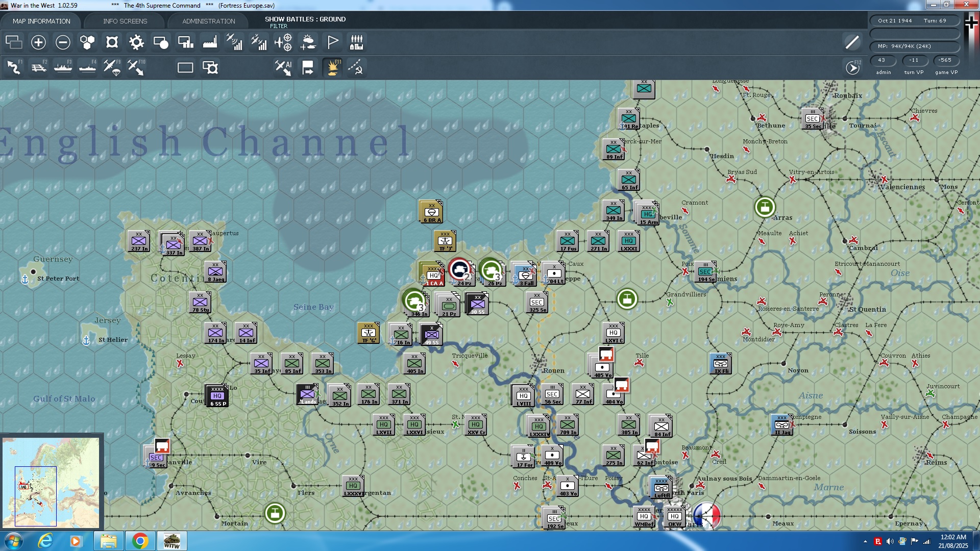This screenshot has height=551, width=980.
Task: Click the turn VP value -11
Action: (x=914, y=60)
